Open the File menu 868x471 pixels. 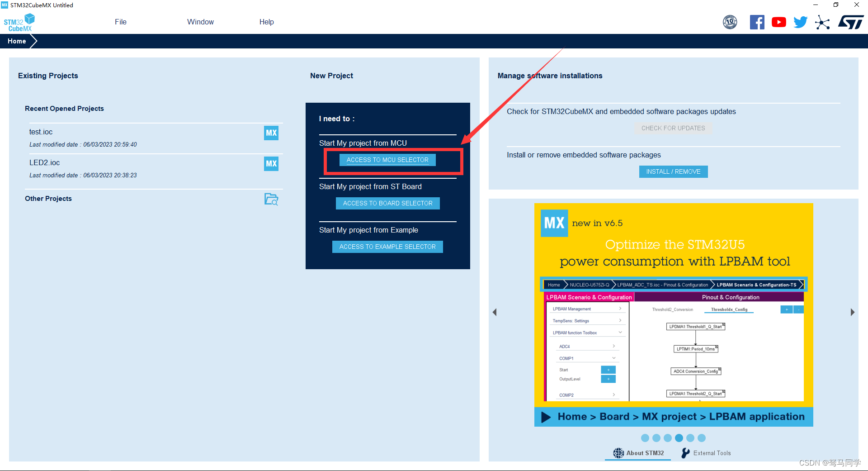tap(121, 22)
